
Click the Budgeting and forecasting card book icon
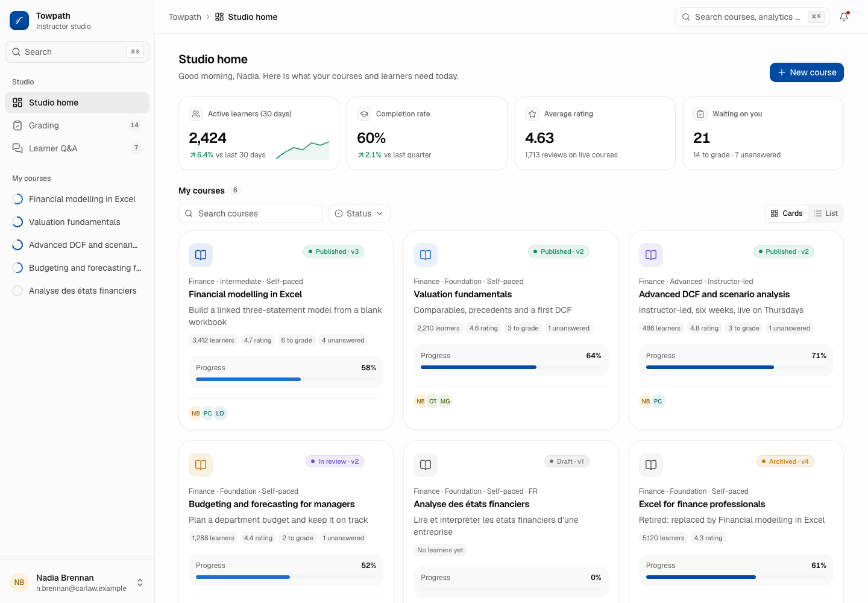pos(201,465)
